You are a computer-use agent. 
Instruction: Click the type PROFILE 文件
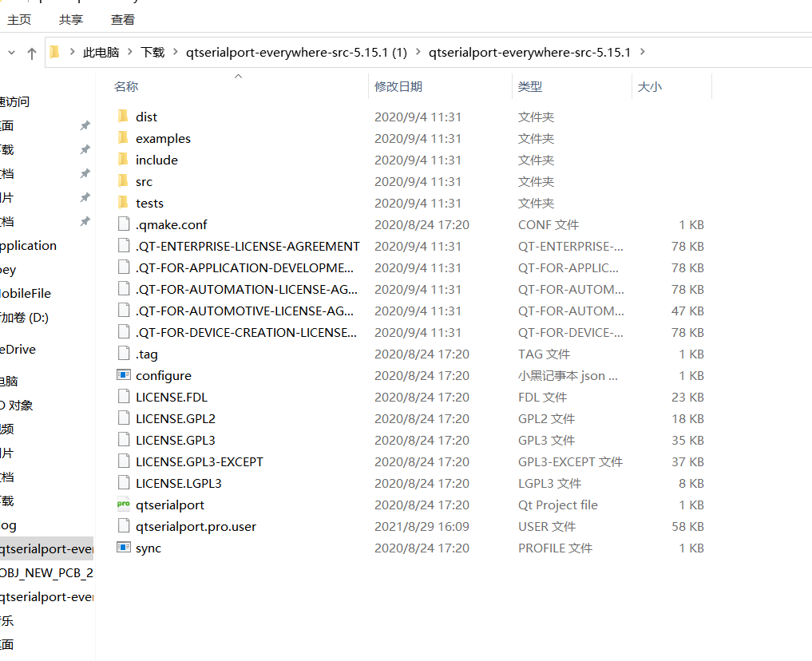pos(555,548)
